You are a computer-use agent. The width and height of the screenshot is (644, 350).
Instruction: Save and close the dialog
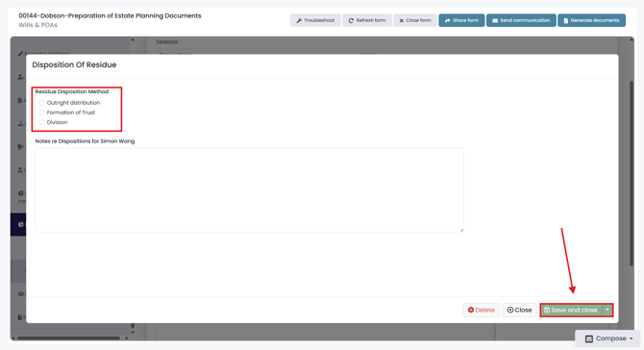571,311
